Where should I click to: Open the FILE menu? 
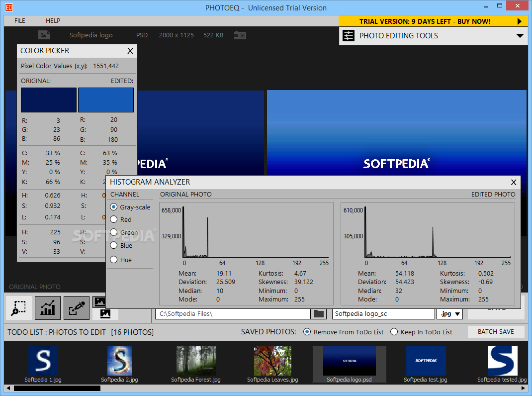pyautogui.click(x=20, y=21)
